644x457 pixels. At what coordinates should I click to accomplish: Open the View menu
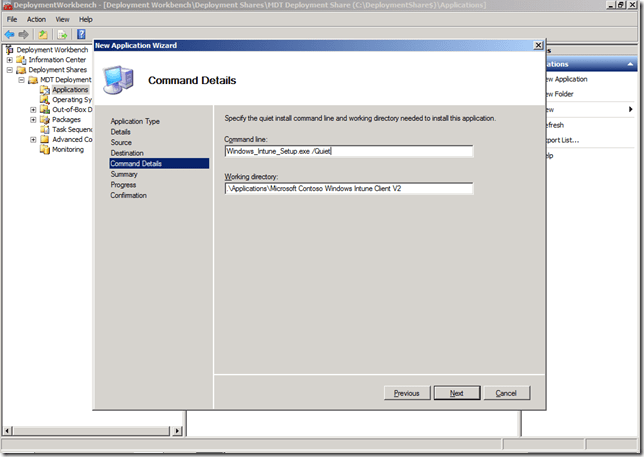[x=62, y=19]
